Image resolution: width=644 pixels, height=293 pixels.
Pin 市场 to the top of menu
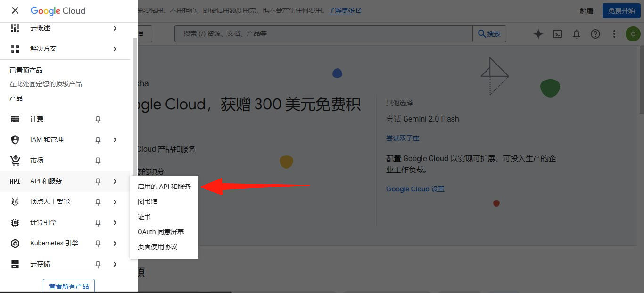coord(98,161)
